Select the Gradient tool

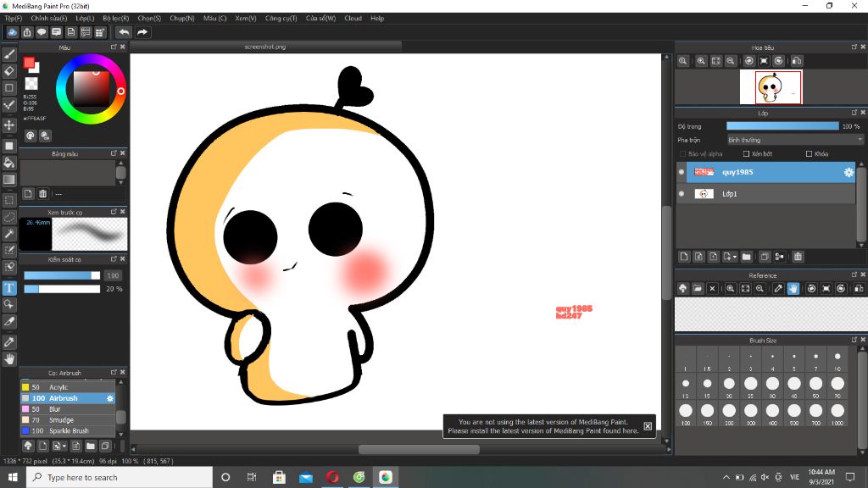click(9, 180)
